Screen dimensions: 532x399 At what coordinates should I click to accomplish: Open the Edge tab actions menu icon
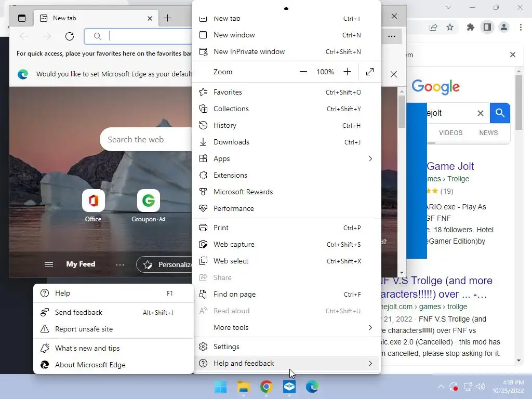(22, 18)
